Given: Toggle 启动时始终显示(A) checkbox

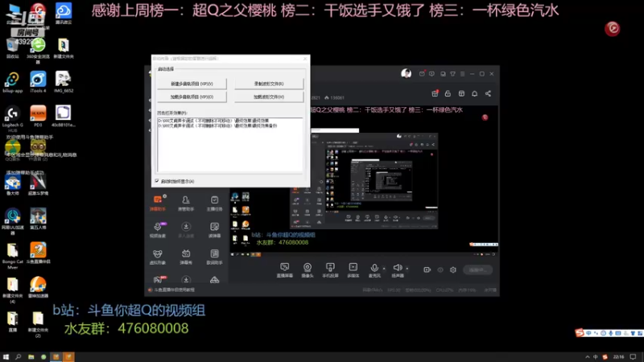Looking at the screenshot, I should point(157,181).
